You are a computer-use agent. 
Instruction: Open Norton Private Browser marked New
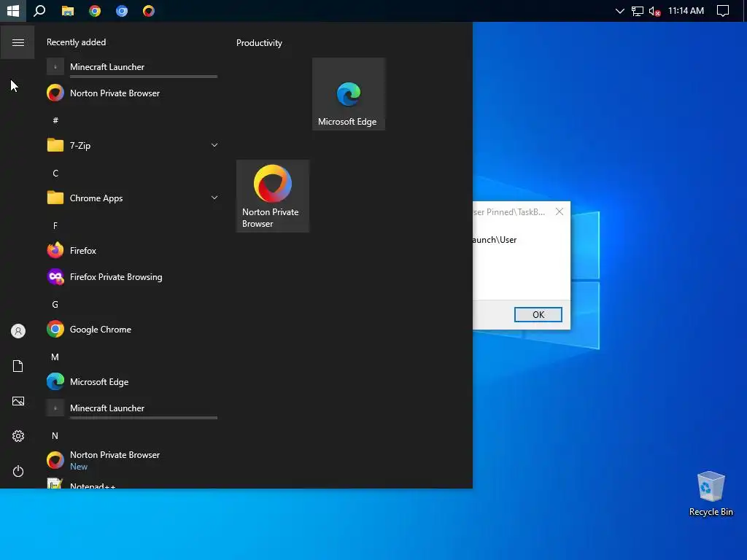tap(133, 461)
